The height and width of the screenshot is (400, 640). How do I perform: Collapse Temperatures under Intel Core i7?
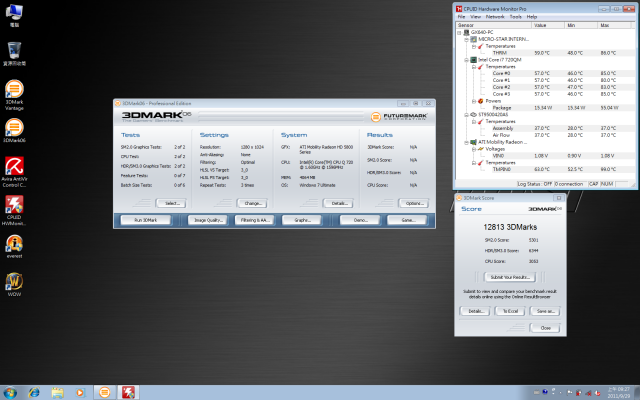(x=473, y=67)
